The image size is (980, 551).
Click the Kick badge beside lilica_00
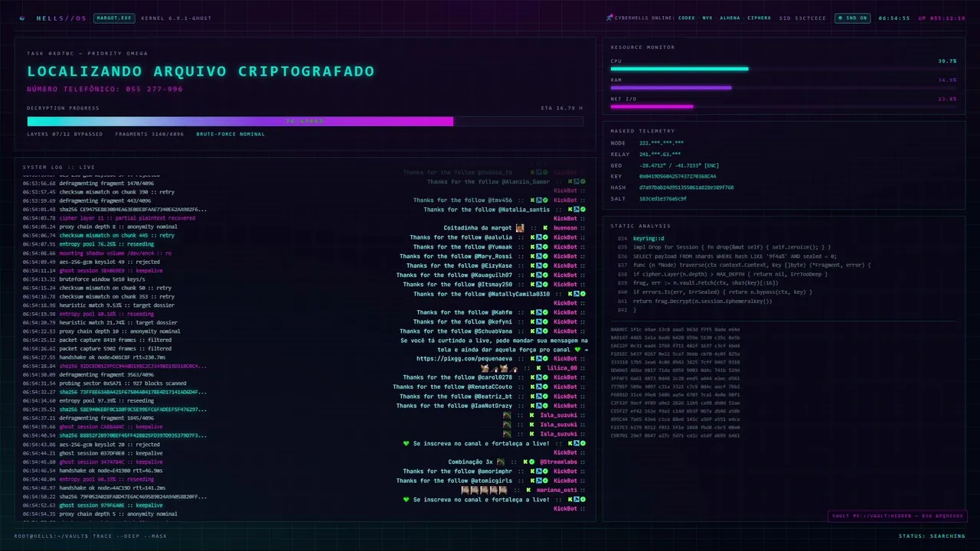click(x=538, y=368)
